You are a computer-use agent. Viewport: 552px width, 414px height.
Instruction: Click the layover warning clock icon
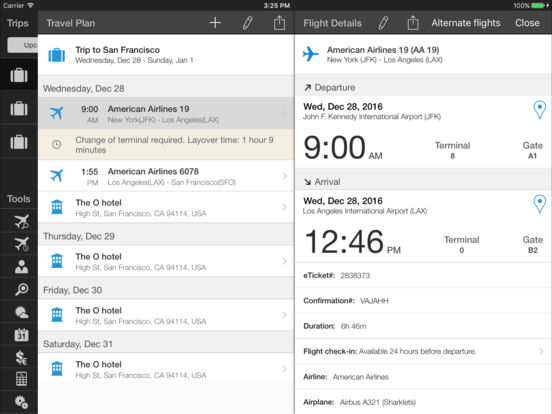pos(56,144)
